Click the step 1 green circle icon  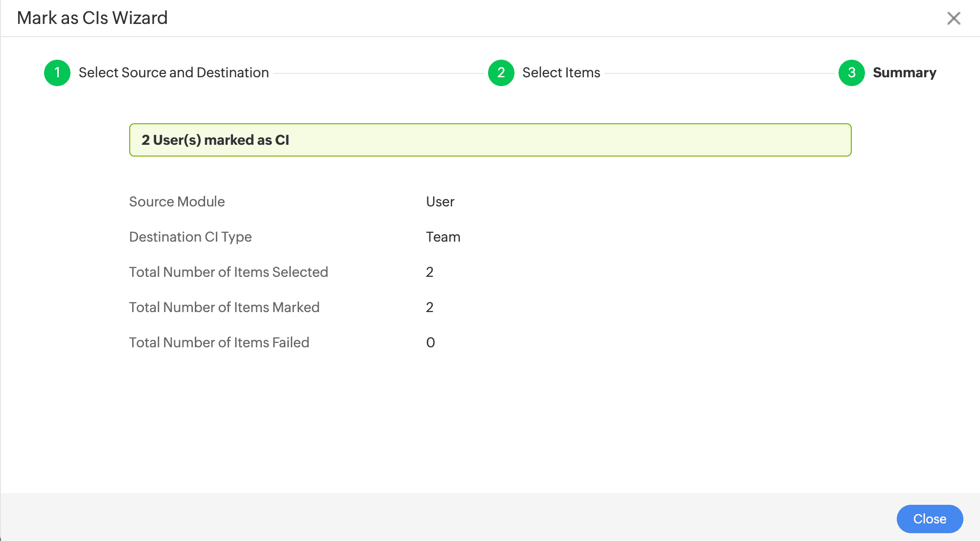click(57, 73)
